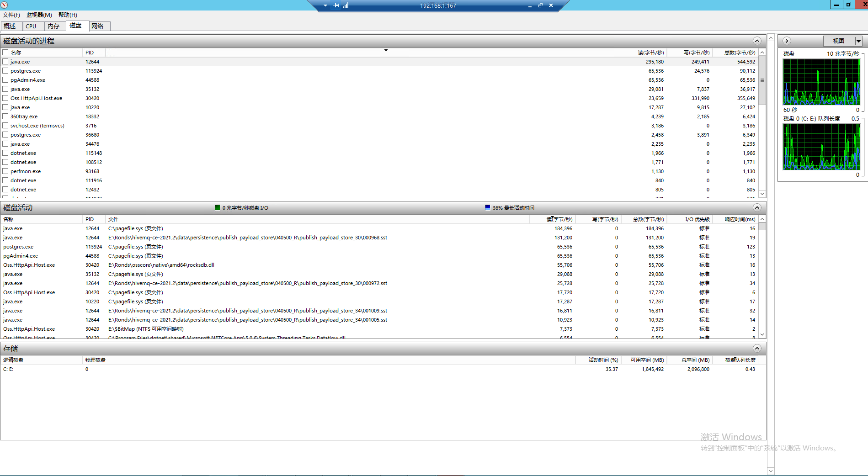Toggle the select-all checkbox in 名称 header
The image size is (868, 476).
click(5, 53)
